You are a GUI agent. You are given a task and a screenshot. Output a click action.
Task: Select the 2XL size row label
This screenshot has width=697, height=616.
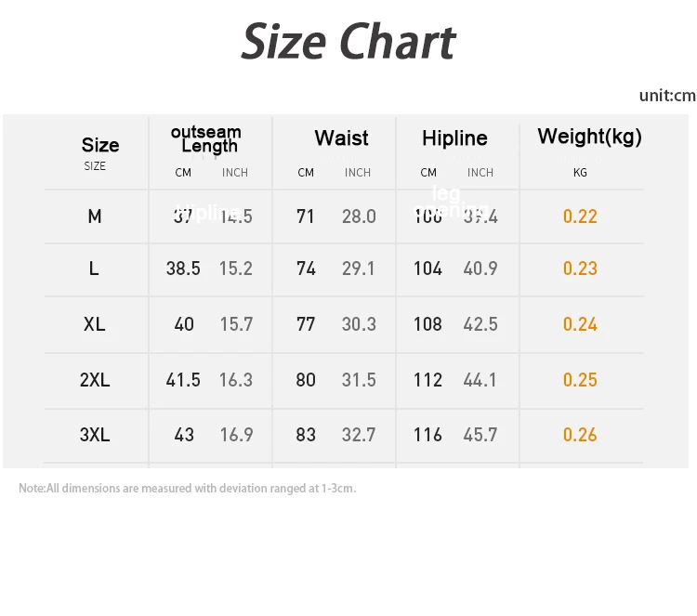(x=94, y=380)
